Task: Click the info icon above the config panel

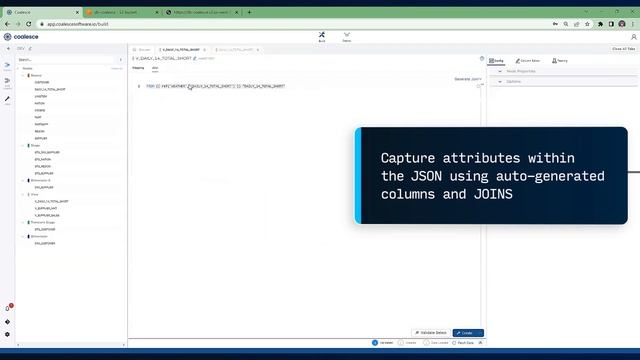Action: pos(482,58)
